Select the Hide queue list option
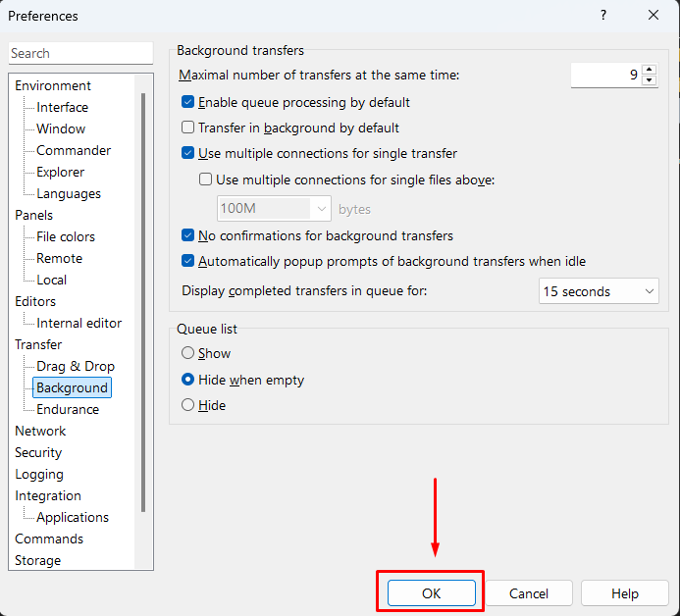The width and height of the screenshot is (680, 616). (x=188, y=405)
